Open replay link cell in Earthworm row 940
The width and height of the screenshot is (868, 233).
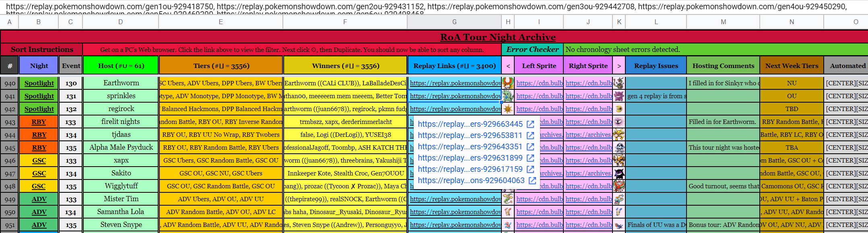point(455,83)
